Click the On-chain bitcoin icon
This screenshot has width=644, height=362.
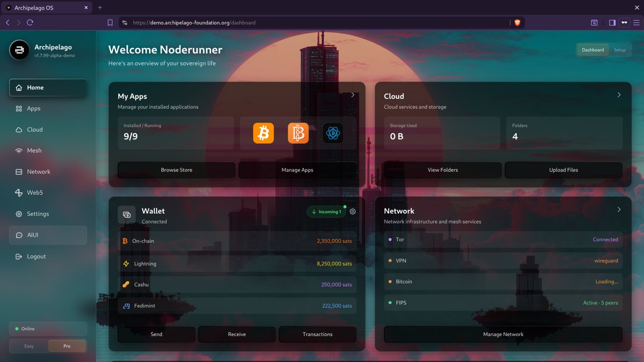(126, 241)
